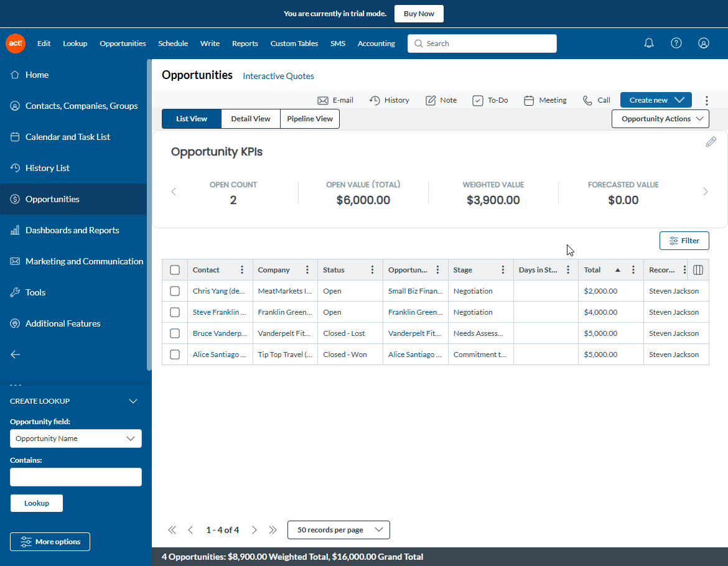This screenshot has height=566, width=728.
Task: Click the sidebar vertical scrollbar
Action: [149, 215]
